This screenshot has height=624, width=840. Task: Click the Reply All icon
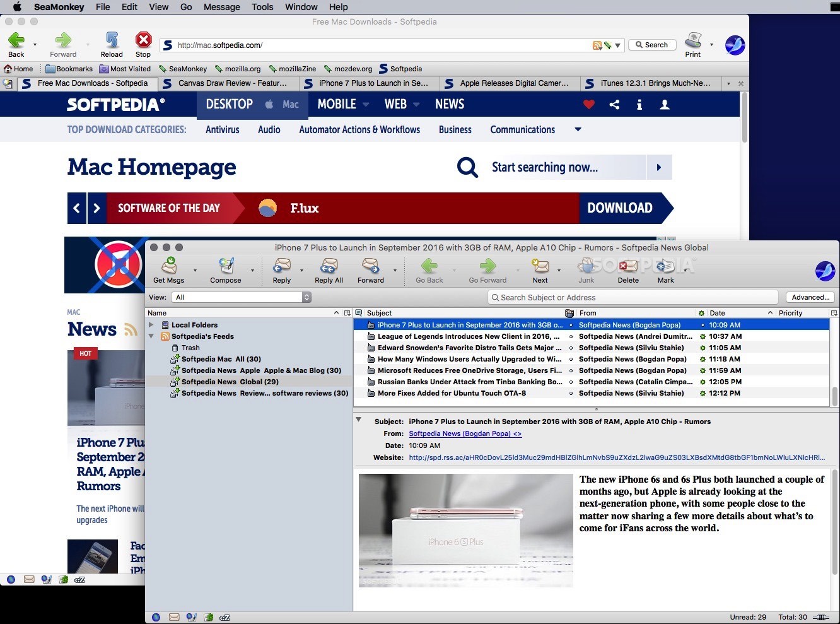click(x=329, y=266)
